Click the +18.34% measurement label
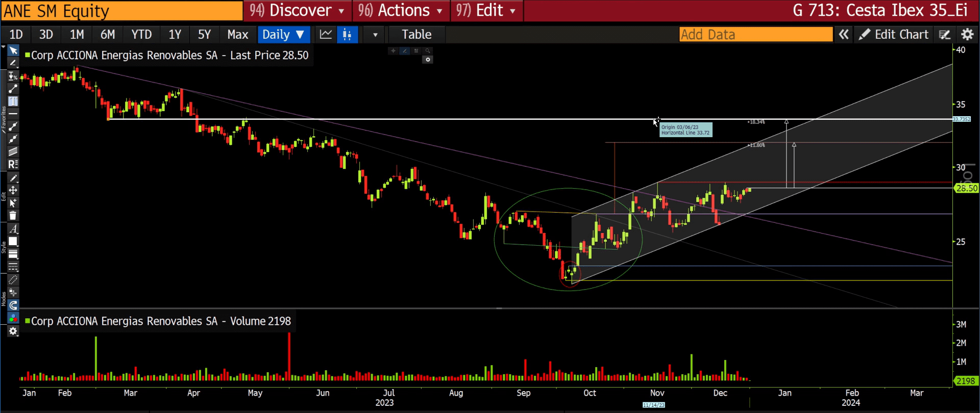The width and height of the screenshot is (980, 413). [756, 122]
